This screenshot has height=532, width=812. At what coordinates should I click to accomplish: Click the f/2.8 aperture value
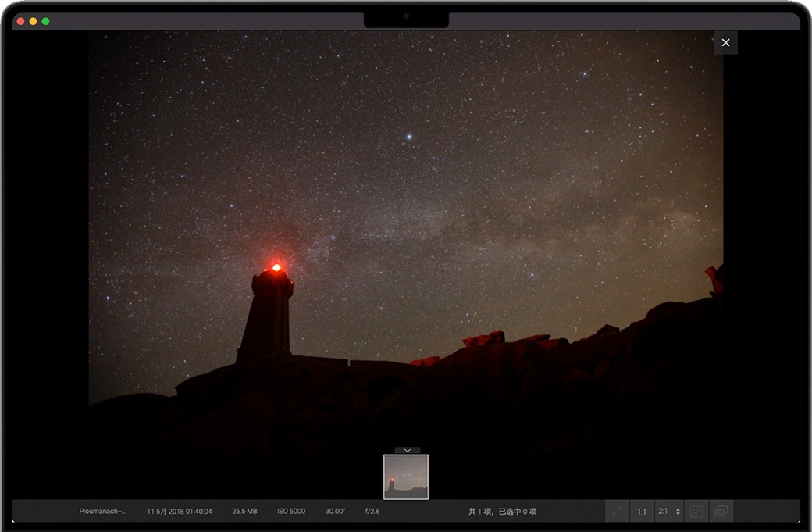click(x=372, y=512)
